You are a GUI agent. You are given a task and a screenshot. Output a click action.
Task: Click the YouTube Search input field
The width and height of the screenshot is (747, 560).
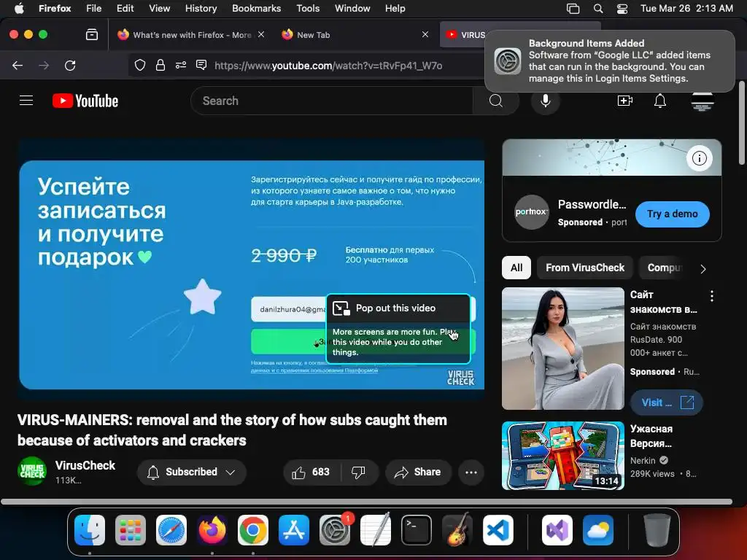[332, 101]
